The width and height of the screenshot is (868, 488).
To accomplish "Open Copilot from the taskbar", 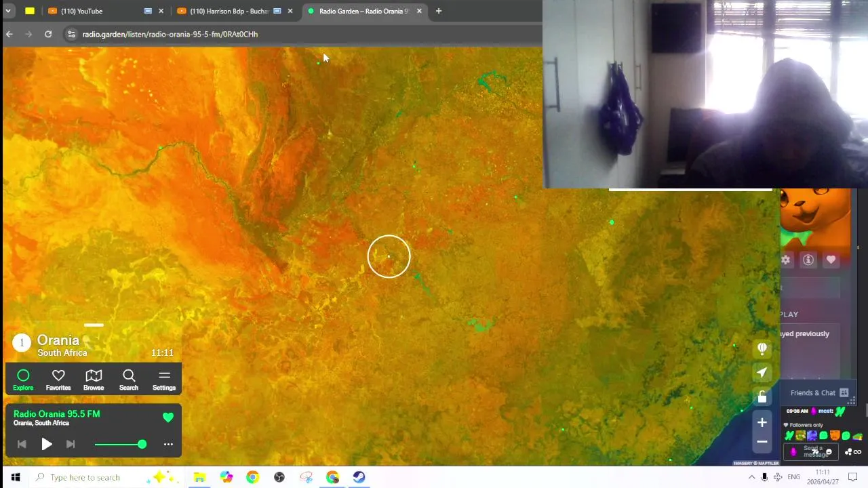I will pos(226,477).
